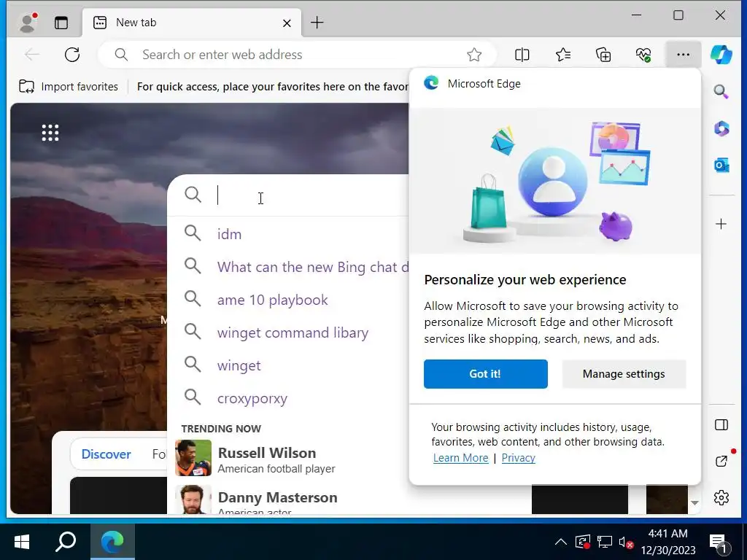
Task: Open Settings and more ellipsis menu
Action: click(x=683, y=55)
